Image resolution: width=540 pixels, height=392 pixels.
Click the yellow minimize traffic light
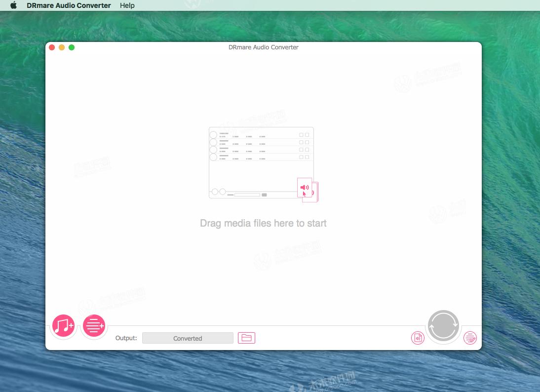pos(62,47)
